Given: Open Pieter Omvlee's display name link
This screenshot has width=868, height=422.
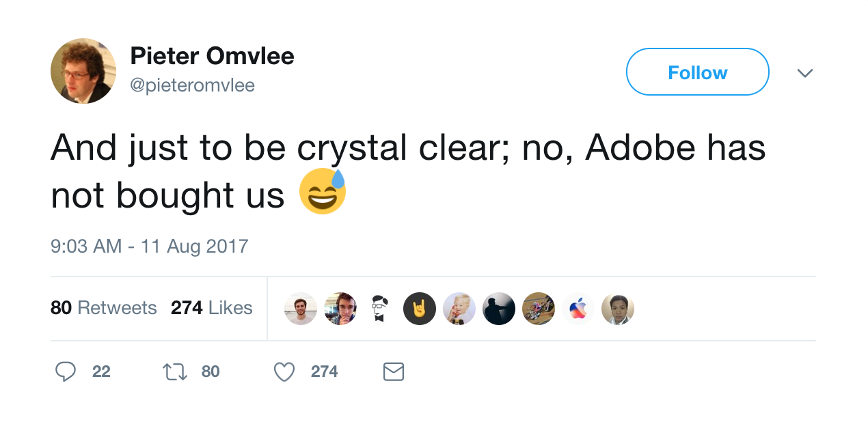Looking at the screenshot, I should pos(212,56).
